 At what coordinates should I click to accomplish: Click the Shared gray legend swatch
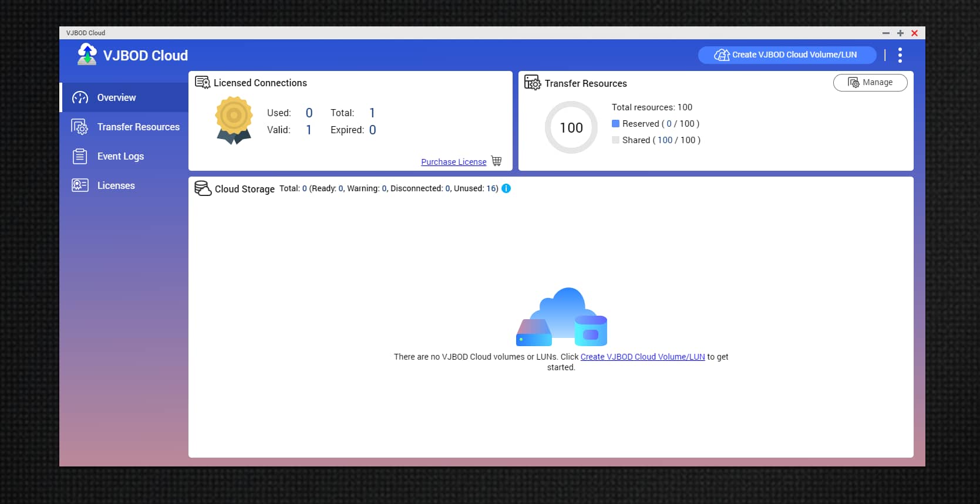(615, 140)
